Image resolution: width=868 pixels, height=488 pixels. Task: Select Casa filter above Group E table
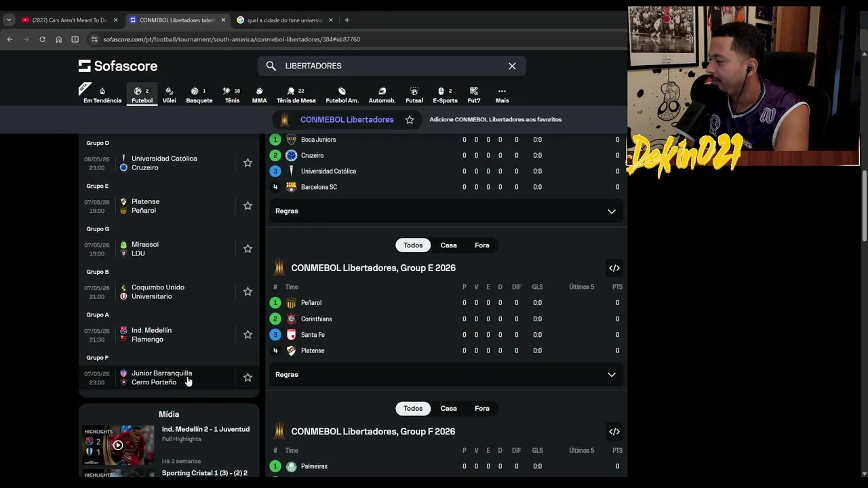coord(448,245)
